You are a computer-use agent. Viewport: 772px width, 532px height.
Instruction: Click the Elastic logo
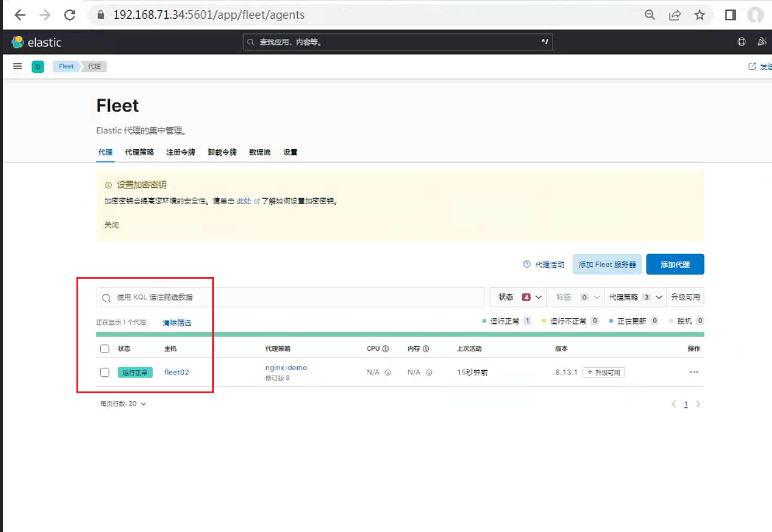pos(36,42)
